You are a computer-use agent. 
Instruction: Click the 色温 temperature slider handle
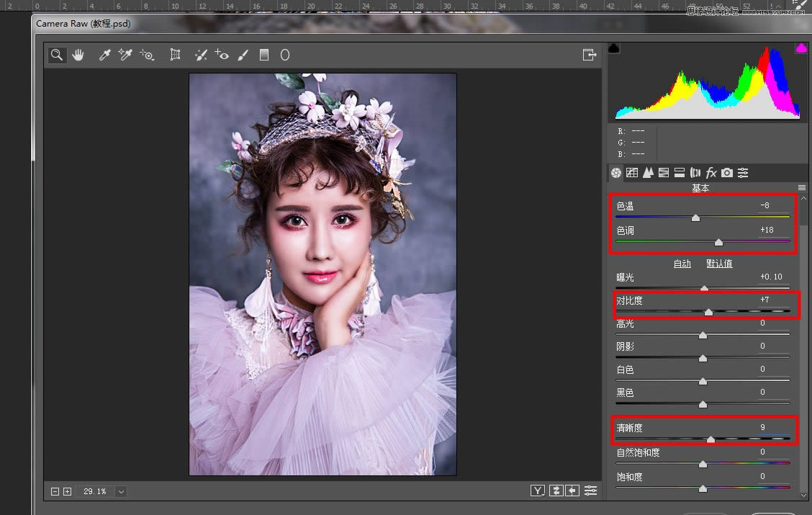(x=695, y=218)
